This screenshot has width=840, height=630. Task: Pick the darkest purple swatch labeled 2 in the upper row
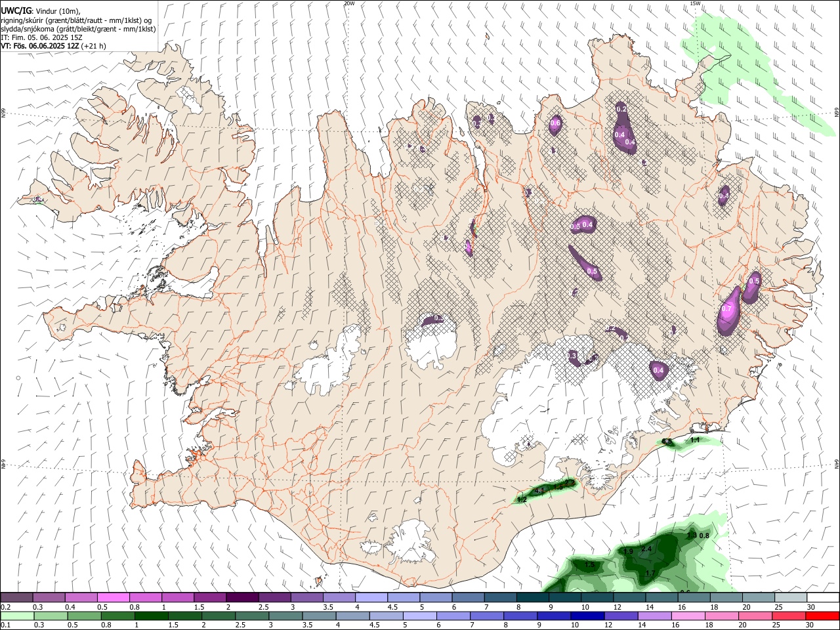click(242, 597)
